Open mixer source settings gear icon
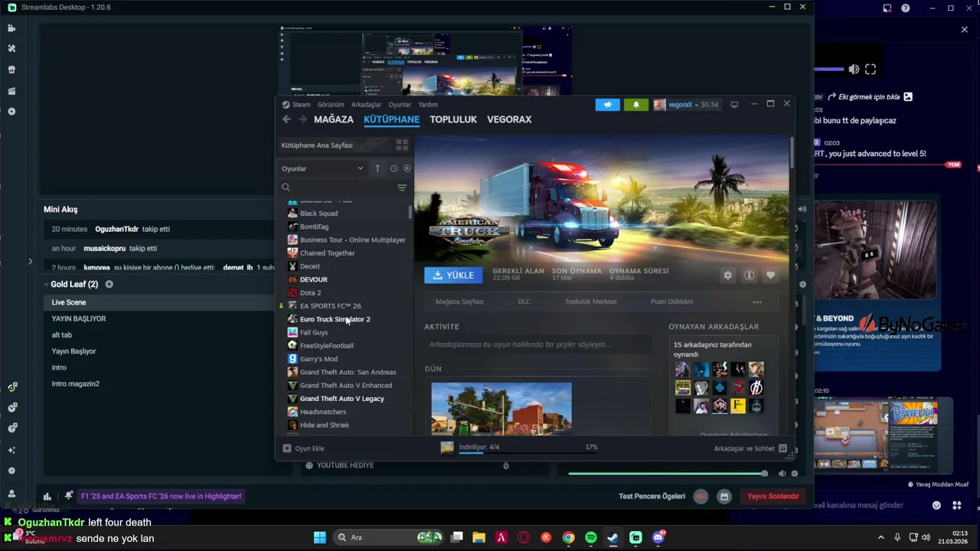Viewport: 980px width, 551px height. 794,474
